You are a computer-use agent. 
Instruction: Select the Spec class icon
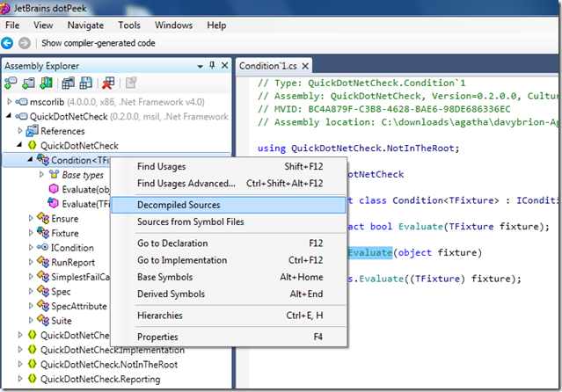43,291
